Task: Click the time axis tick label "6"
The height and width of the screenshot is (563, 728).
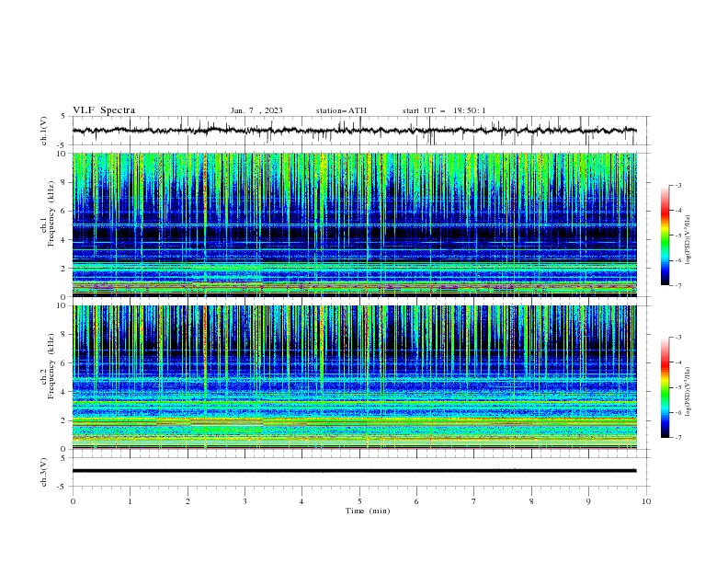Action: point(416,501)
